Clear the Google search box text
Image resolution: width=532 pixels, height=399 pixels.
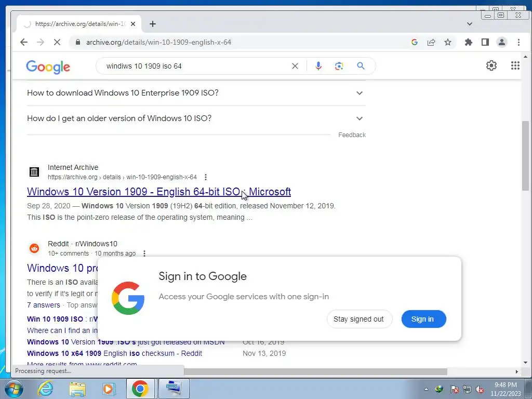(x=295, y=66)
